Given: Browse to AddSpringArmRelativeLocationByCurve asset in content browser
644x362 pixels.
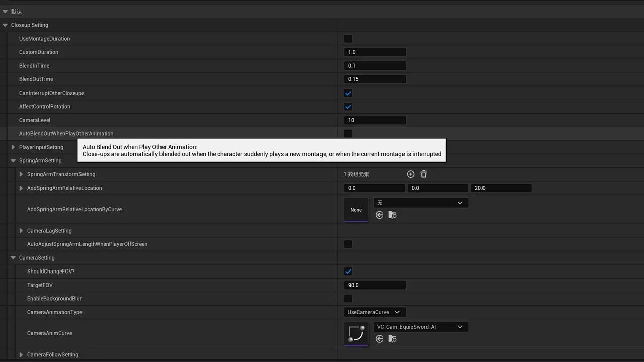Looking at the screenshot, I should 393,215.
